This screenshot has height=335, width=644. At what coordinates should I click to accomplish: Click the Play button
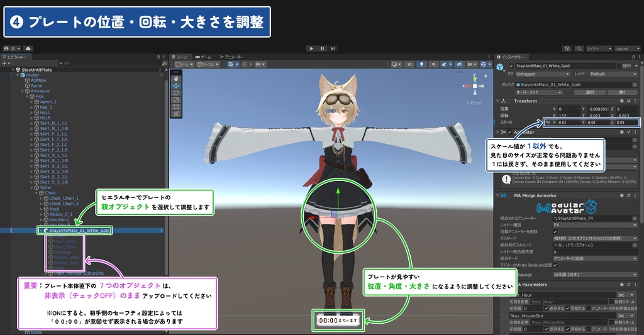pos(311,48)
